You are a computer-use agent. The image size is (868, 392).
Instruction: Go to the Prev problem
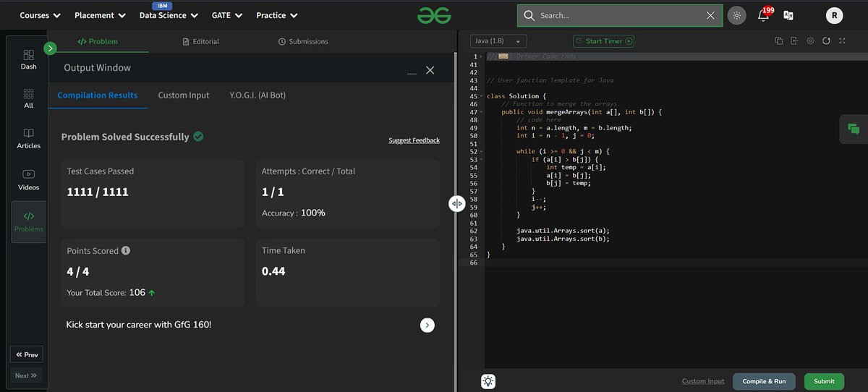(26, 355)
